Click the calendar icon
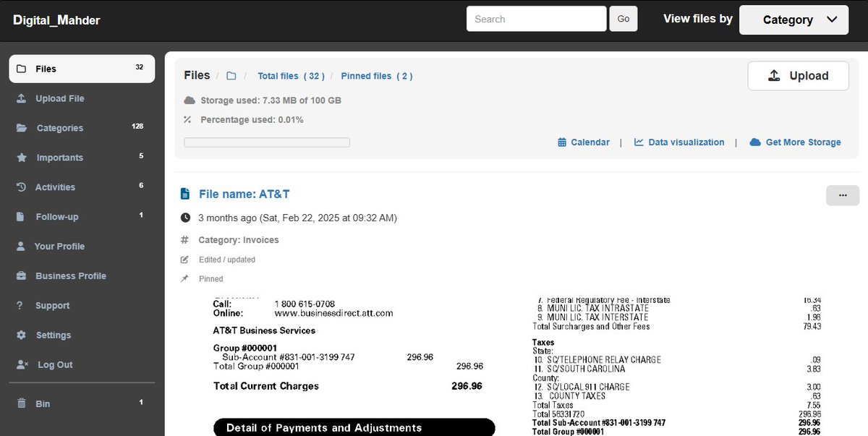 pyautogui.click(x=562, y=142)
